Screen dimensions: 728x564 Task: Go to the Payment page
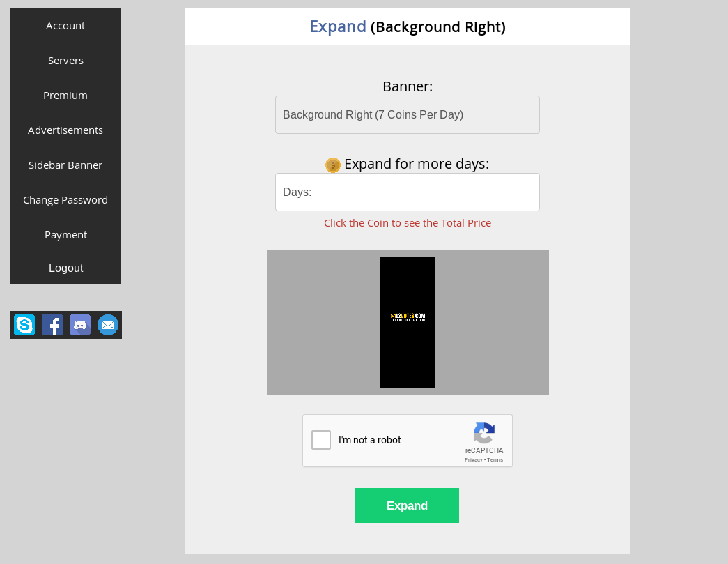(65, 235)
